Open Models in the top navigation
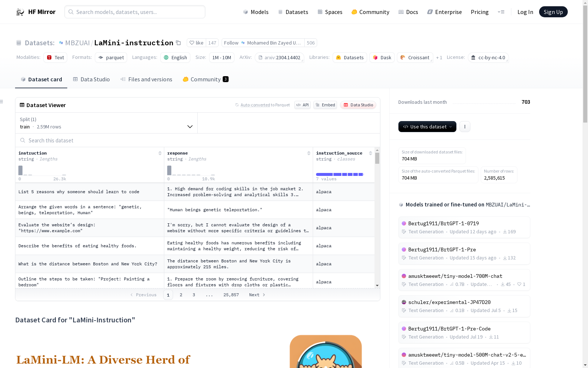The height and width of the screenshot is (368, 588). click(256, 12)
